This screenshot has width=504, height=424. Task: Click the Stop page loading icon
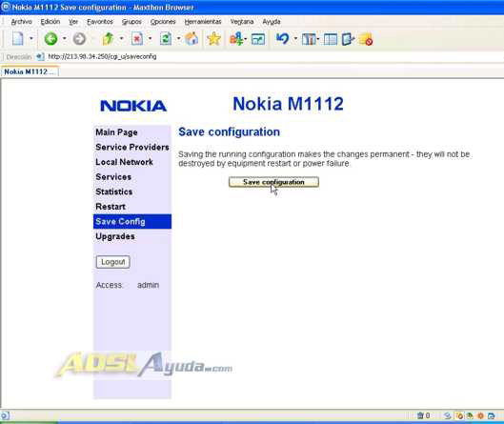[137, 39]
